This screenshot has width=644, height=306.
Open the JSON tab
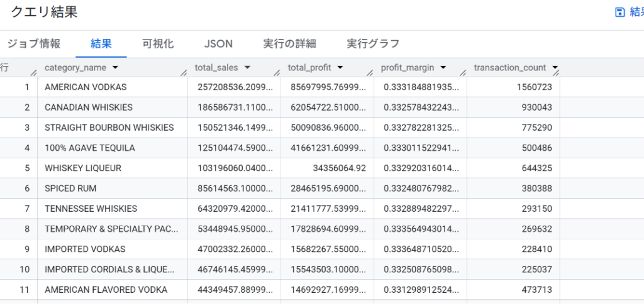coord(218,43)
